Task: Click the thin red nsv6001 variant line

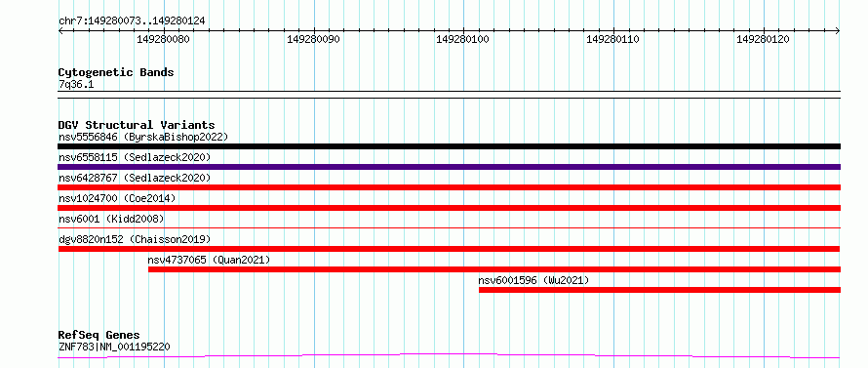Action: coord(449,227)
